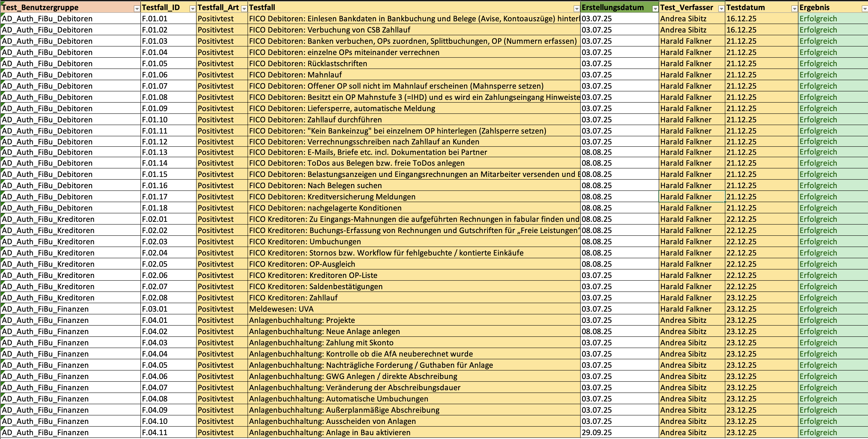This screenshot has width=868, height=439.
Task: Expand the Testfall_Art filter dropdown
Action: (244, 9)
